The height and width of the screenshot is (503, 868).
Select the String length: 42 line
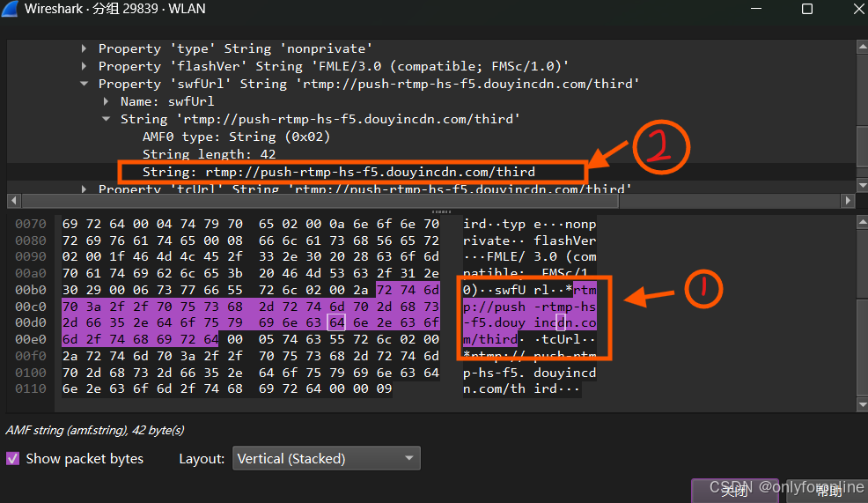click(209, 154)
